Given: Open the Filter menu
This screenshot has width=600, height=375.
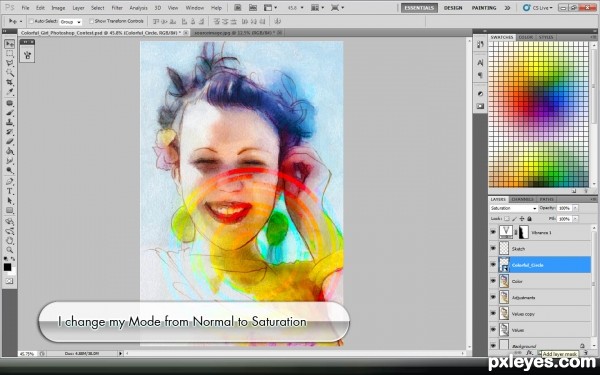Looking at the screenshot, I should pos(117,8).
